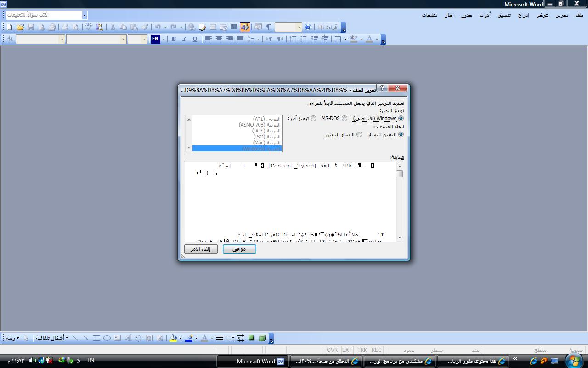Click the Bullets list icon

tap(304, 39)
